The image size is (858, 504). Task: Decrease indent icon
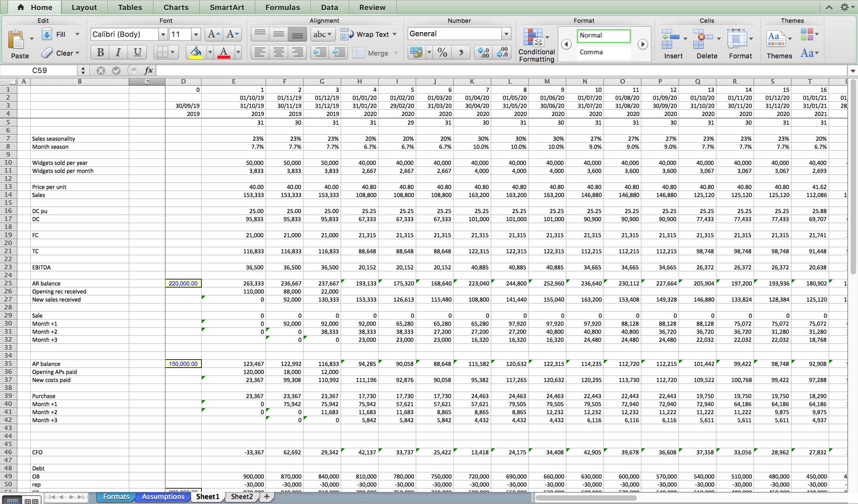(x=320, y=52)
